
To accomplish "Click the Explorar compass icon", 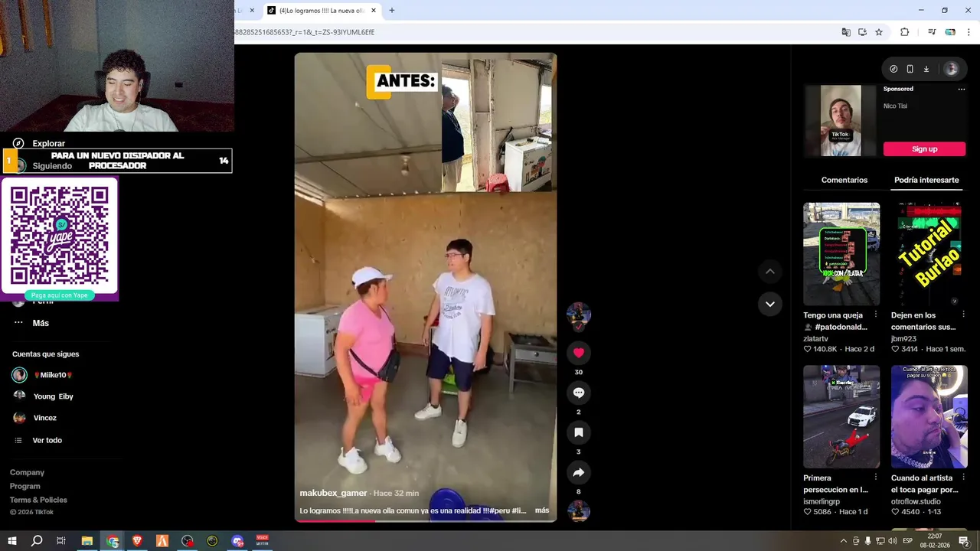I will point(18,143).
